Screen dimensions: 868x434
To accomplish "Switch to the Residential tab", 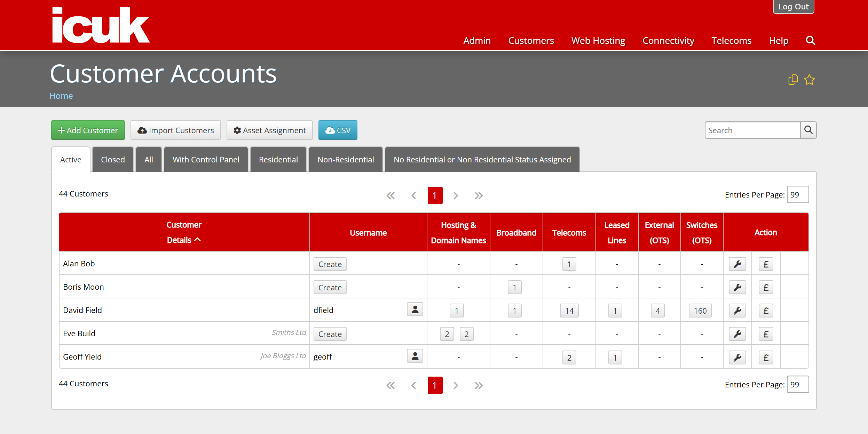I will point(278,160).
